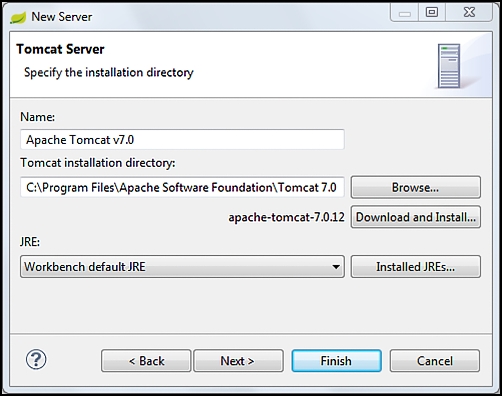Open the Installed JREs... dialog
The height and width of the screenshot is (396, 502).
point(416,267)
